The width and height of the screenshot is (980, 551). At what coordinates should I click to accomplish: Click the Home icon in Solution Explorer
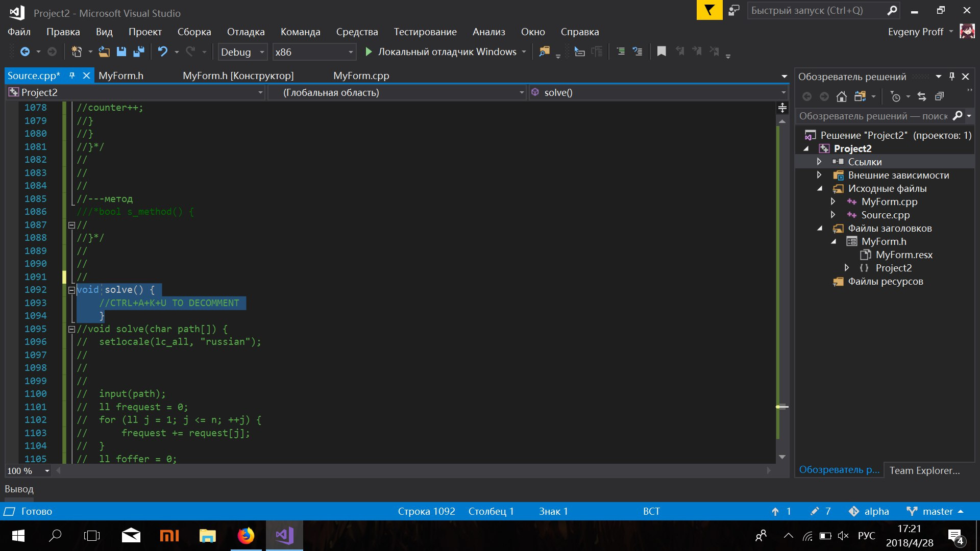point(842,96)
